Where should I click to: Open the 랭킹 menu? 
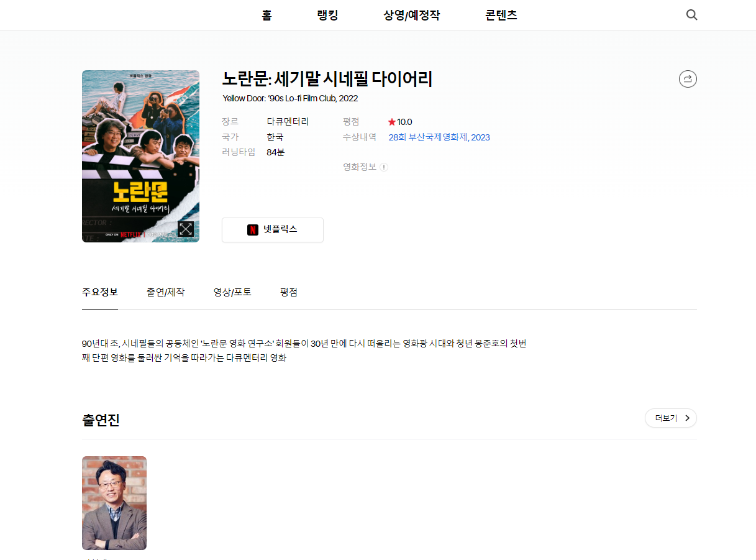pos(327,16)
